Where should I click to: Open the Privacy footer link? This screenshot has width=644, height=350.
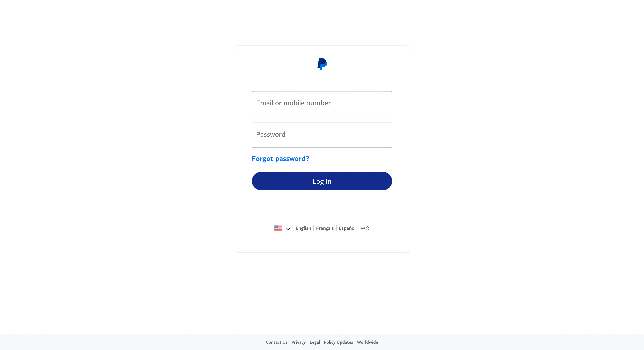click(x=298, y=342)
